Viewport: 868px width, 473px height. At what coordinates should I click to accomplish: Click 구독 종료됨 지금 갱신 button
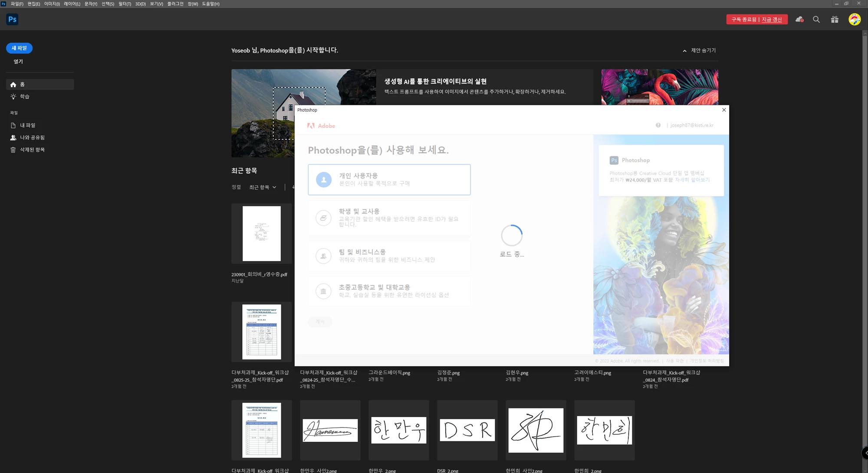point(756,20)
